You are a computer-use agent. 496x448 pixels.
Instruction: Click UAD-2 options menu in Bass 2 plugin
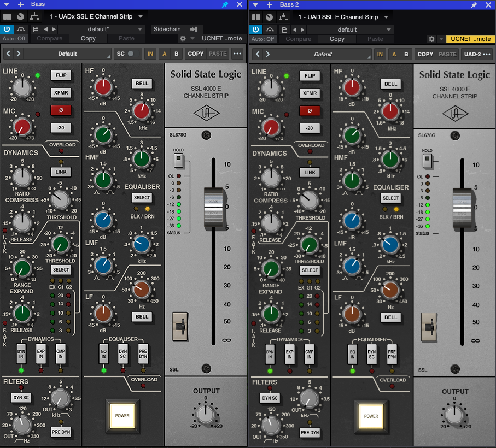[477, 54]
